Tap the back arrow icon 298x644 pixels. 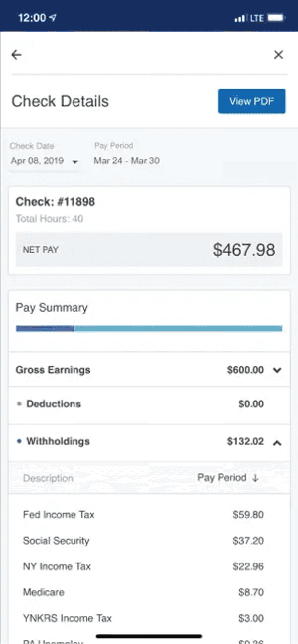pos(17,55)
